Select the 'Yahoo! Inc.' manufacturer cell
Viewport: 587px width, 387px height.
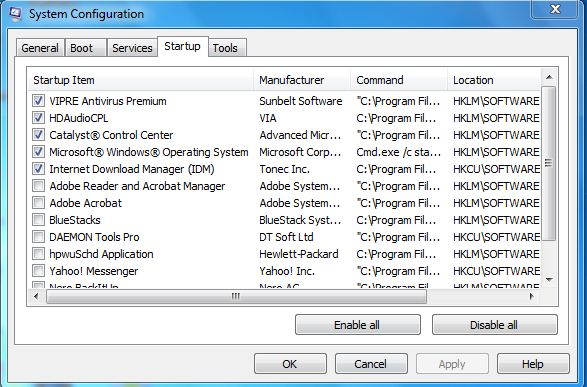click(x=287, y=271)
